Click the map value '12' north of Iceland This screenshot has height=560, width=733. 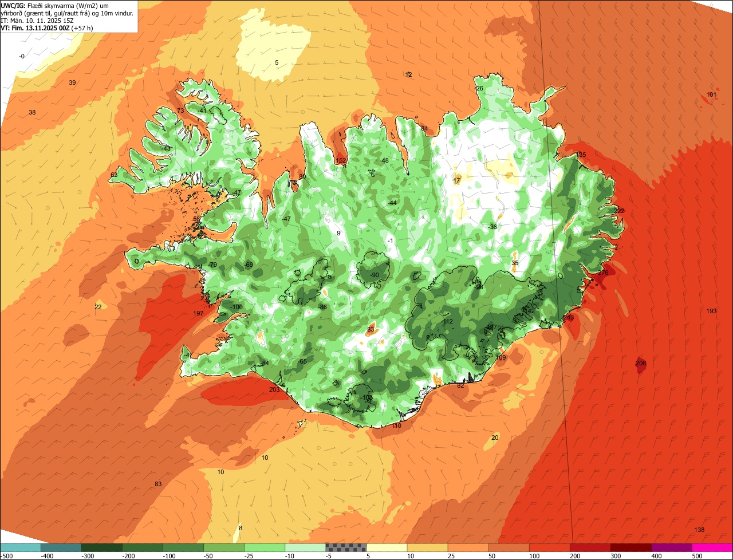408,74
